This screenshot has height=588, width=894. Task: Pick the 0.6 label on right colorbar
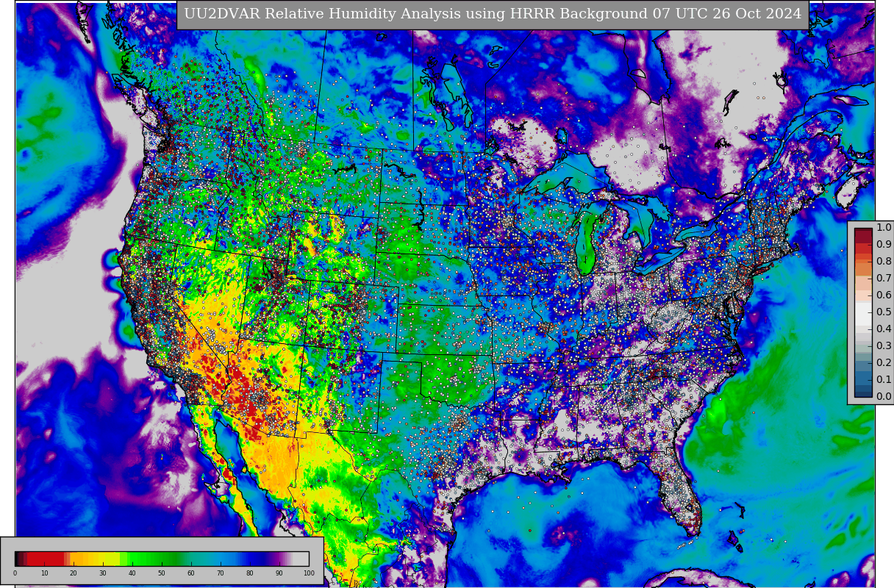[884, 295]
